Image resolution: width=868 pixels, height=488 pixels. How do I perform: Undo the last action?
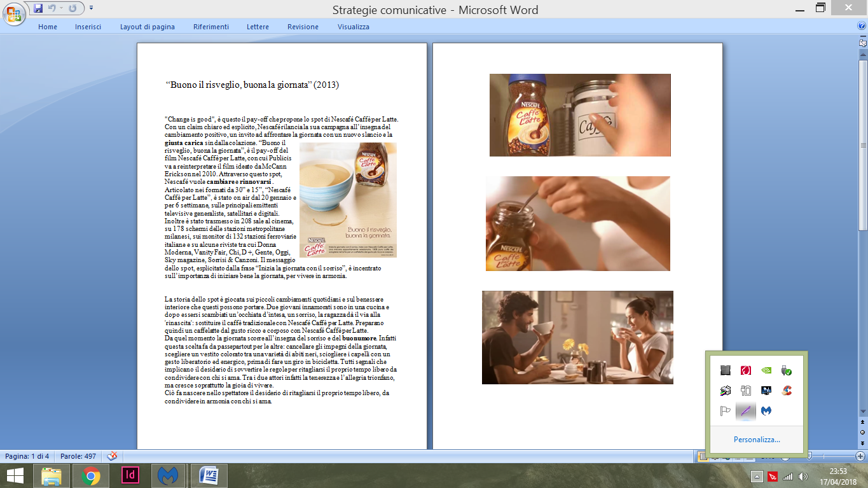[x=52, y=8]
